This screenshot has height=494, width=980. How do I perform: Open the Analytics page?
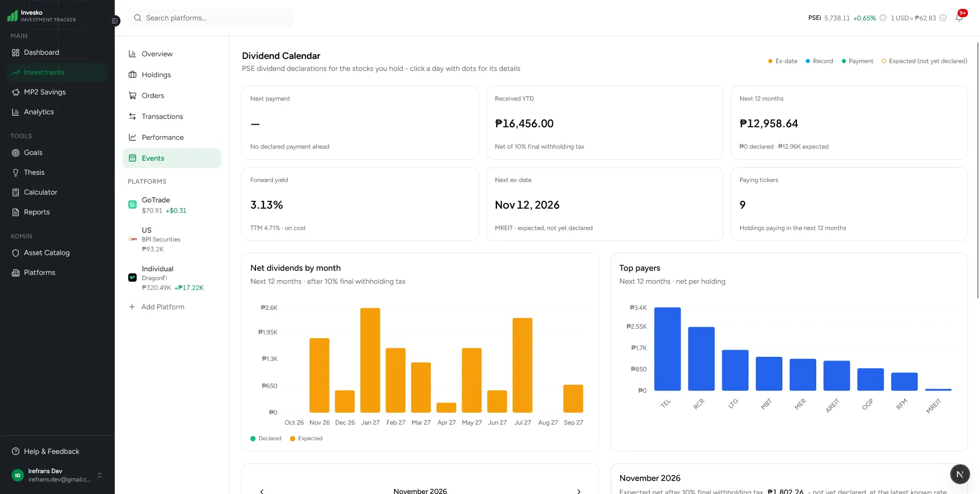coord(57,112)
